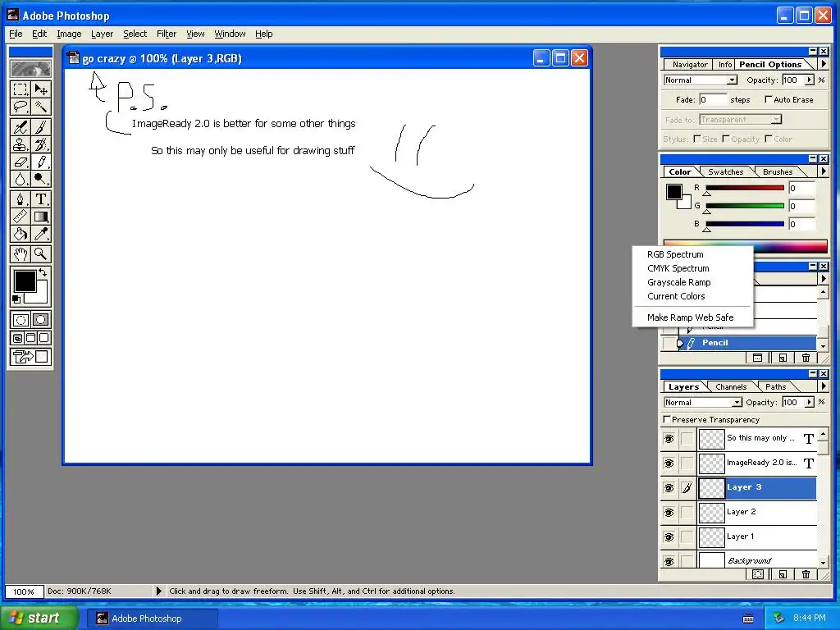The height and width of the screenshot is (630, 840).
Task: Create new layer icon in Layers palette
Action: coord(782,574)
